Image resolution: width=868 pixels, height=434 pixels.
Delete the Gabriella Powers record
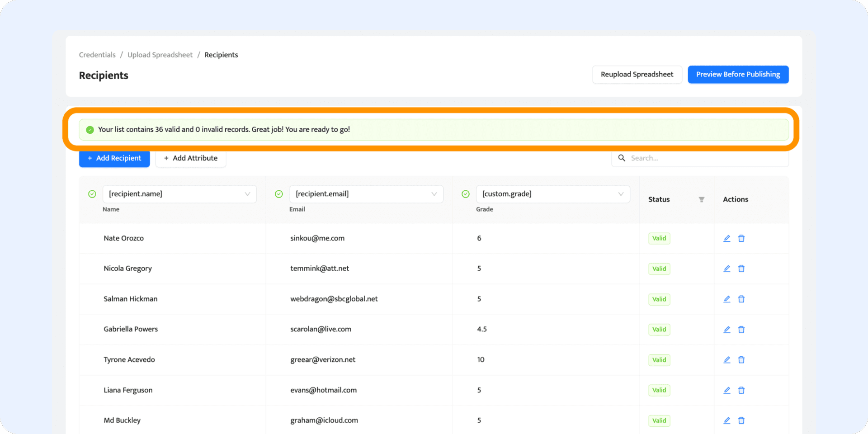(x=741, y=330)
